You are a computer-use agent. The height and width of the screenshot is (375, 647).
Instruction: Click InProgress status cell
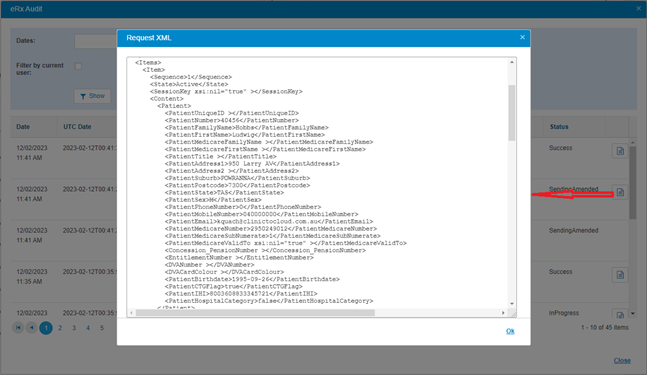(x=564, y=313)
